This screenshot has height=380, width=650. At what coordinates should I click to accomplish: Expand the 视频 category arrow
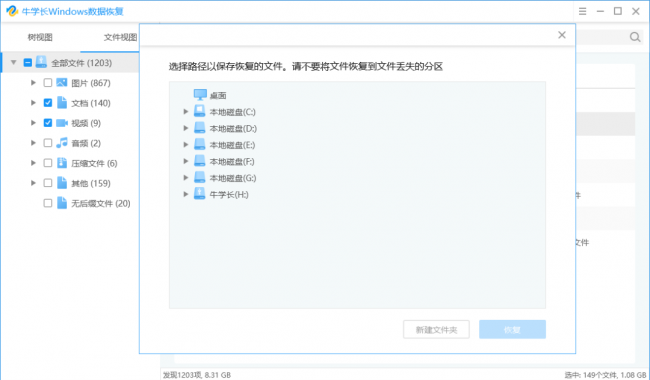(x=34, y=123)
